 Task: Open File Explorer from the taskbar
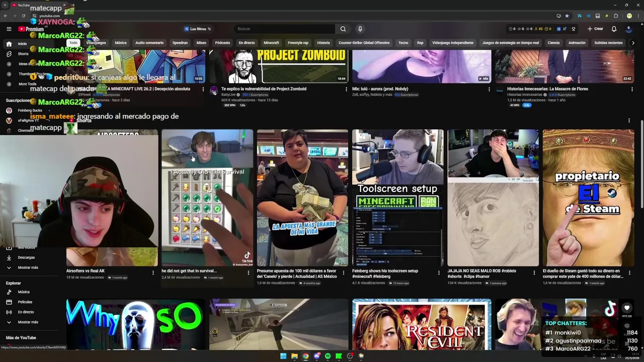pos(294,356)
